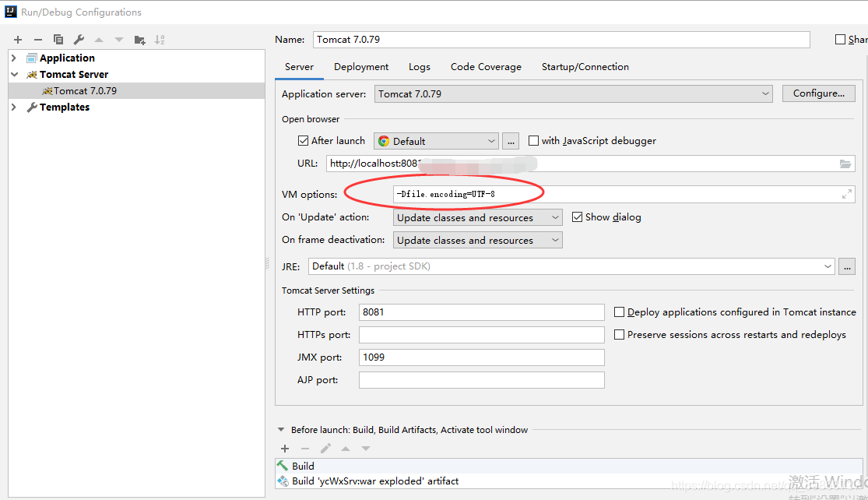Click the AJP port field
868x500 pixels.
click(x=482, y=380)
